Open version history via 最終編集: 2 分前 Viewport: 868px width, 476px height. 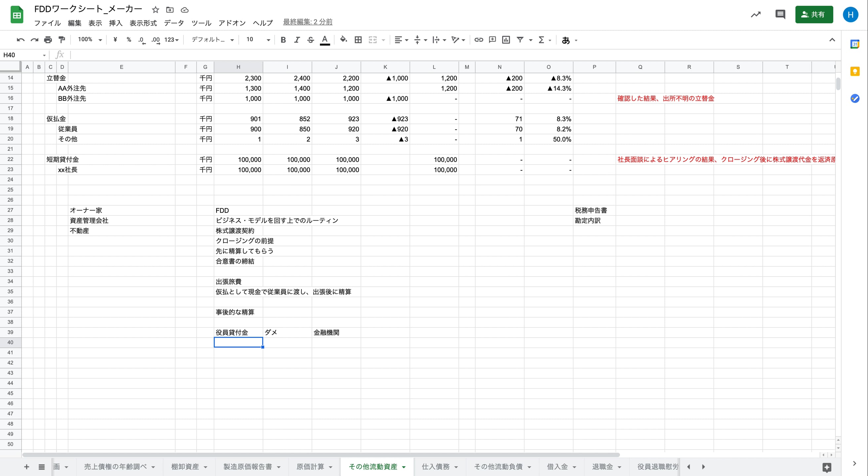[307, 21]
